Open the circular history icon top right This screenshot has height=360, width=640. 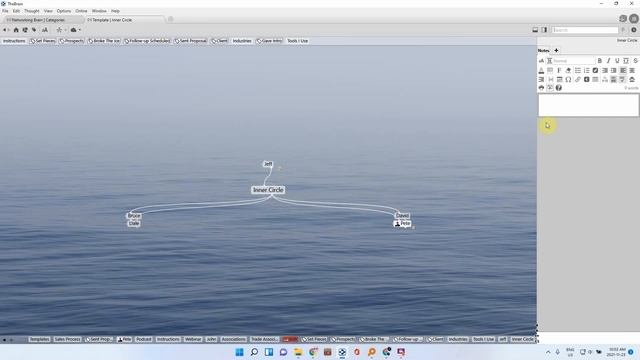pos(623,18)
